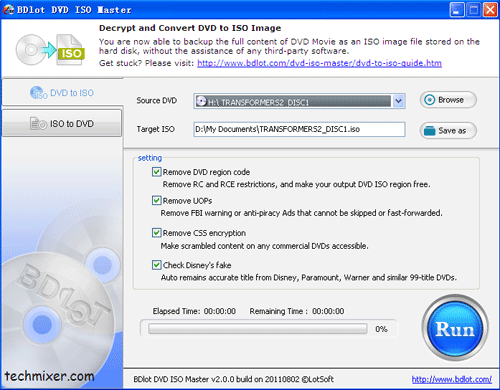Close the BDlot DVD ISO Master window
The height and width of the screenshot is (390, 500).
point(490,10)
